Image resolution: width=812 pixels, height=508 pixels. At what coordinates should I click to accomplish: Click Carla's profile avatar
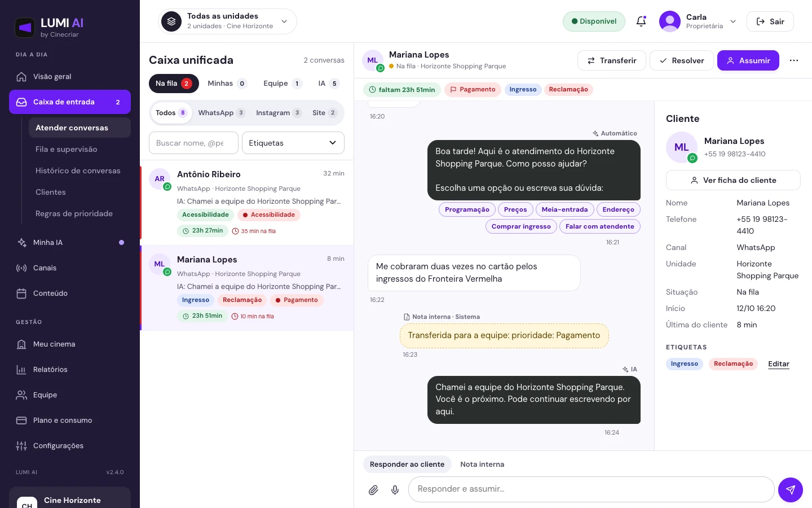point(670,21)
